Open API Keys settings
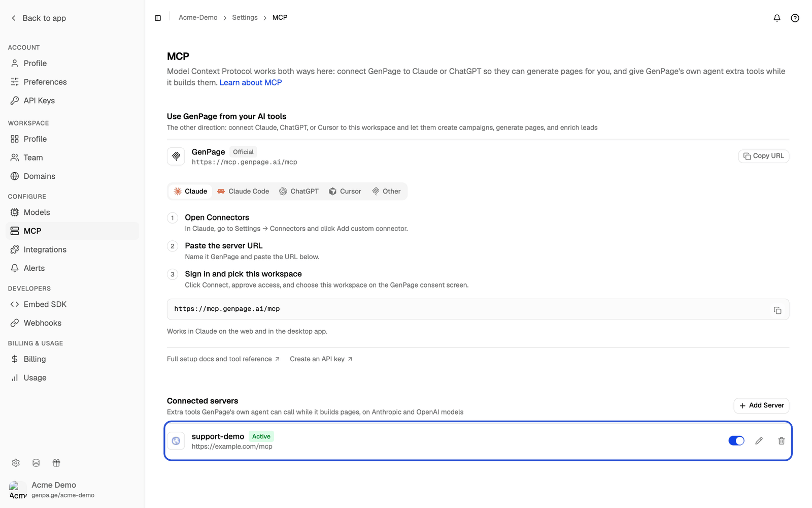 coord(72,101)
